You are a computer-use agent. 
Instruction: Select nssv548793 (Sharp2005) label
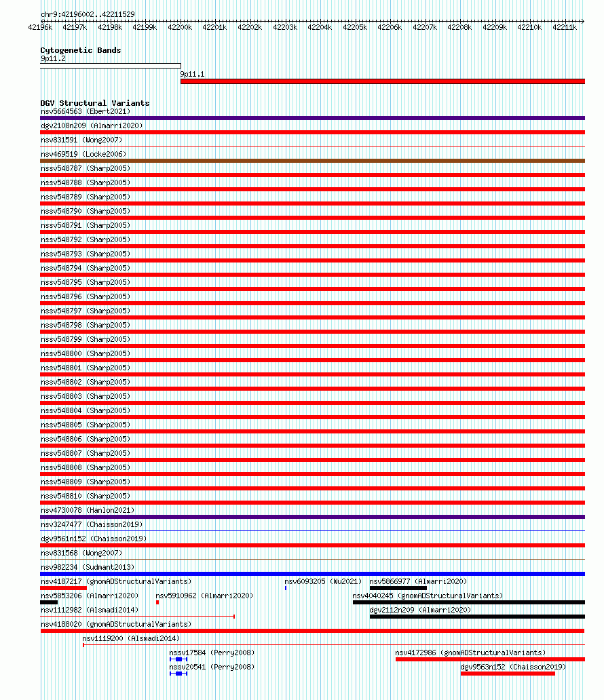[86, 254]
